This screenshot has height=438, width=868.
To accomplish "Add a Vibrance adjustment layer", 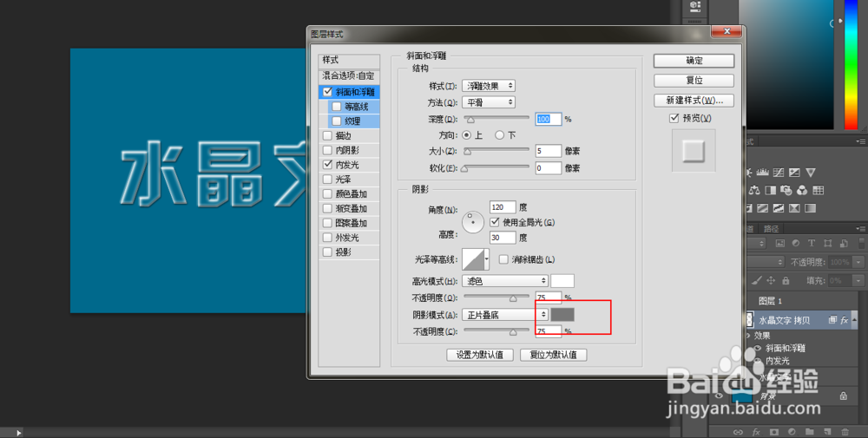I will (811, 173).
